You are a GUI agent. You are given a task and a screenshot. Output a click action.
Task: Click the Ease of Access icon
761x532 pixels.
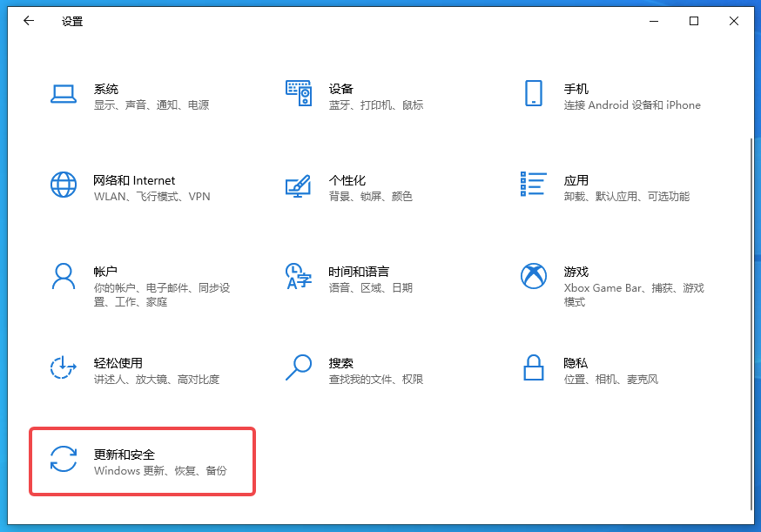click(64, 367)
